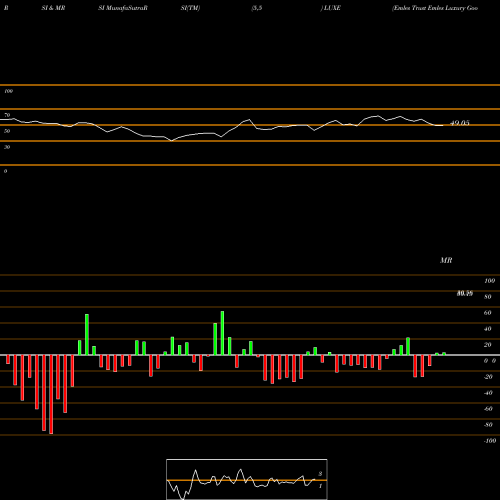The width and height of the screenshot is (500, 500).
Task: Click the MR value readout beside 80
Action: [465, 293]
